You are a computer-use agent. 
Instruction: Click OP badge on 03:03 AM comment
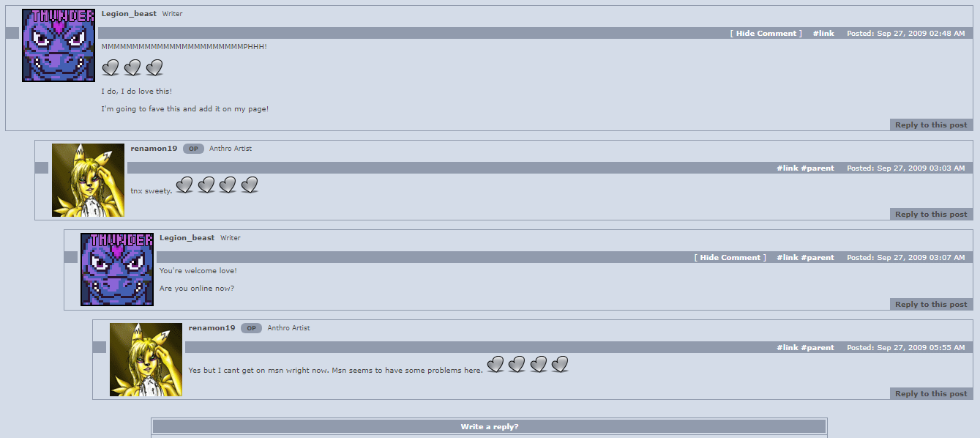pos(193,149)
